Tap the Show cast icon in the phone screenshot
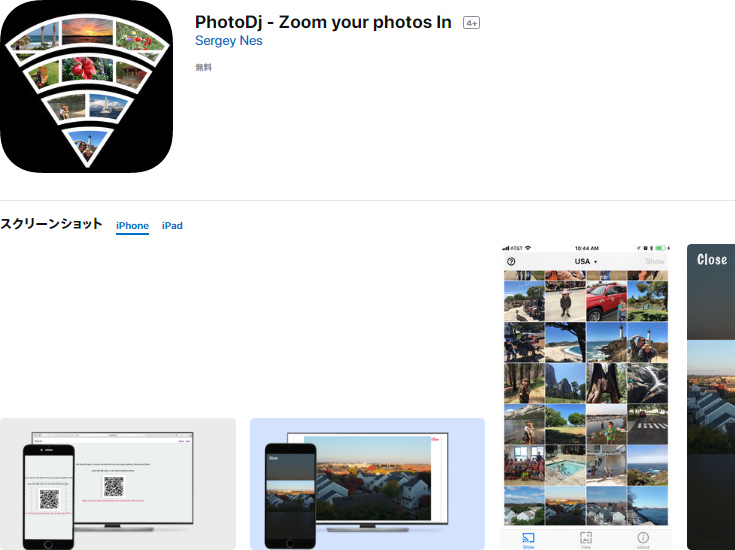 [528, 537]
